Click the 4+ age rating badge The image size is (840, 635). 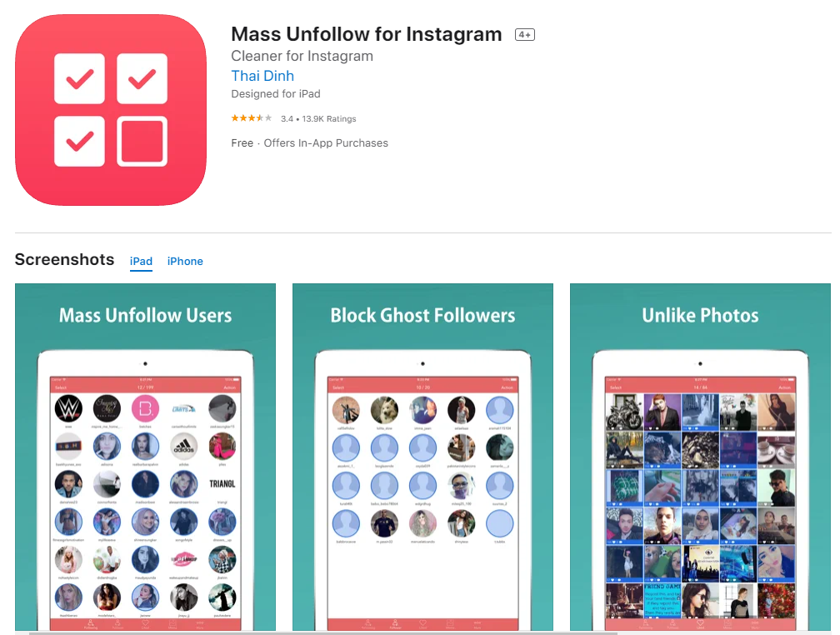point(524,35)
